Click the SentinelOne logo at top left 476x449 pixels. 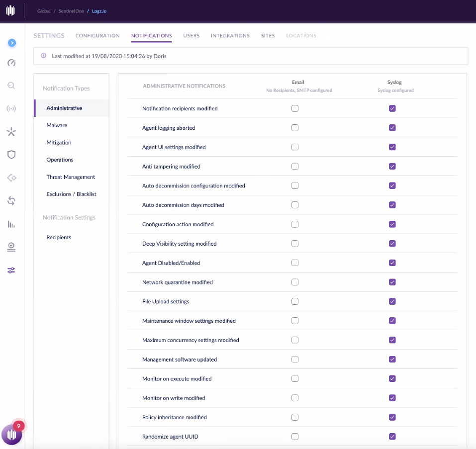[10, 10]
